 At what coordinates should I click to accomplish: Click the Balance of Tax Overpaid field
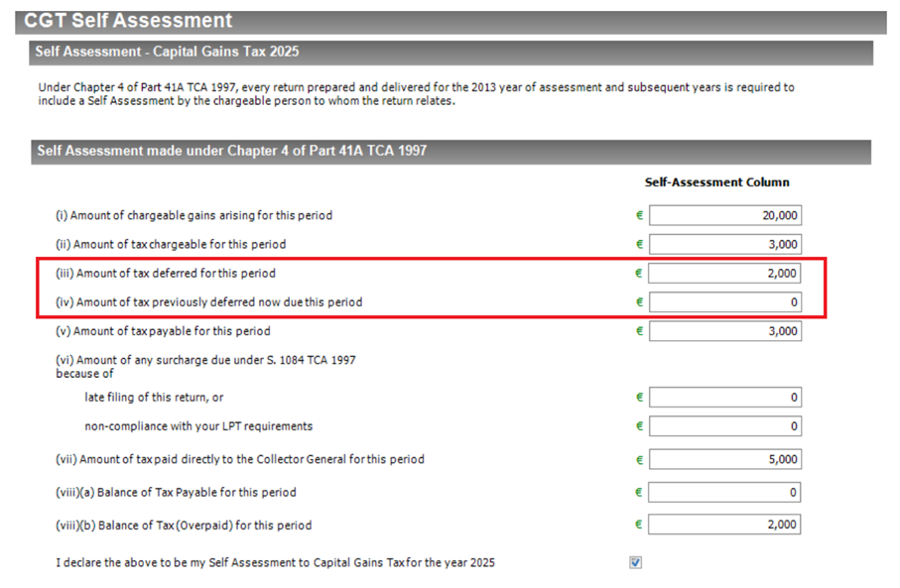(724, 525)
